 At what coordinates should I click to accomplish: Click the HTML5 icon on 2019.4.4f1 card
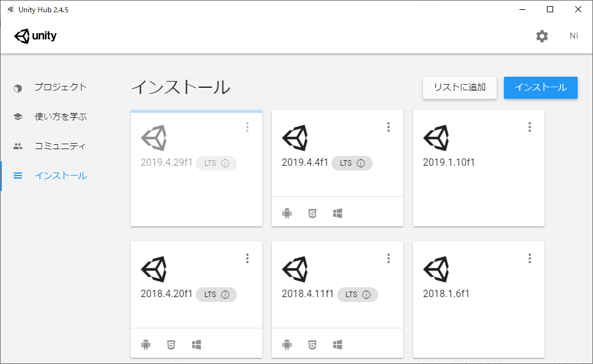click(312, 214)
